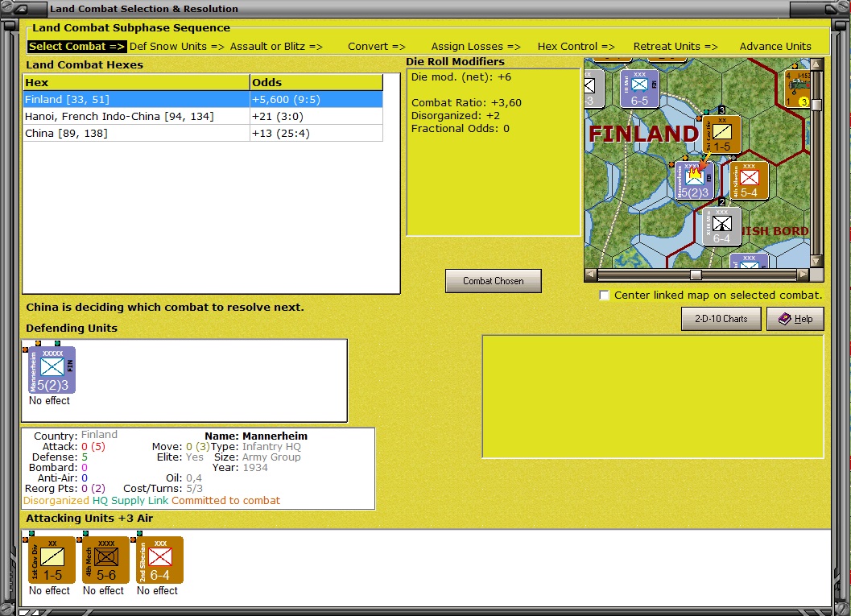Click the Fractional Odds: 0 line
851x616 pixels.
461,129
